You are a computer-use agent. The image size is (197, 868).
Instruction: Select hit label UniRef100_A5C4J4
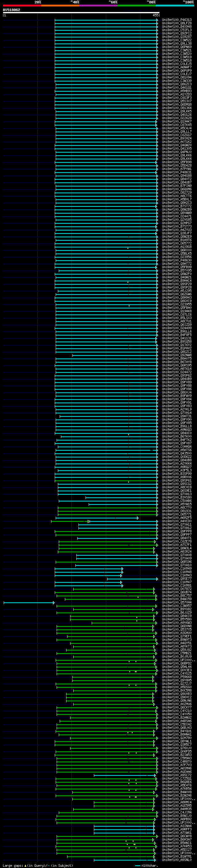coord(176,128)
